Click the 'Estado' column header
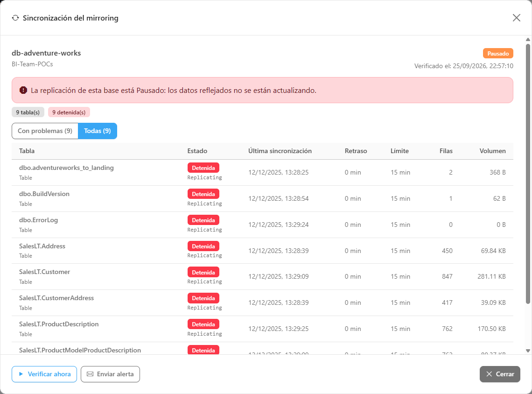 pos(197,151)
